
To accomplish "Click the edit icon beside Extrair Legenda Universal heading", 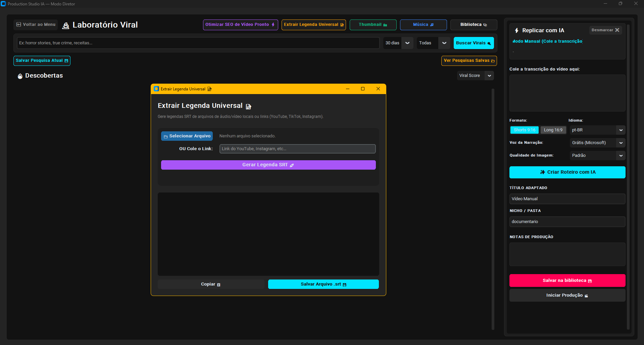I will pos(249,106).
